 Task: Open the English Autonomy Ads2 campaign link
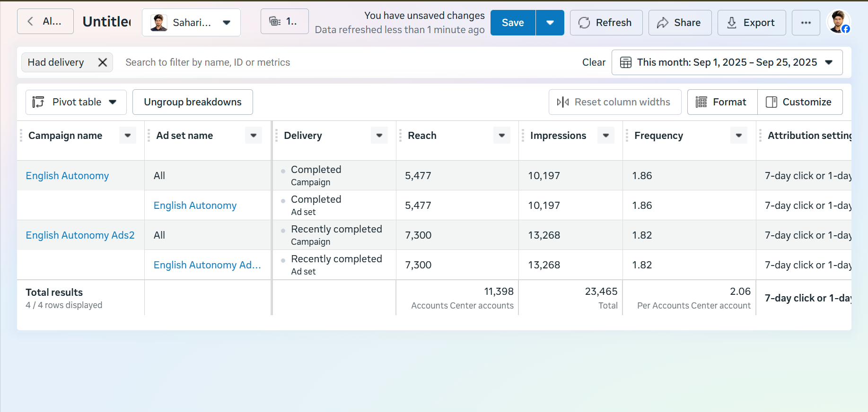click(x=80, y=235)
